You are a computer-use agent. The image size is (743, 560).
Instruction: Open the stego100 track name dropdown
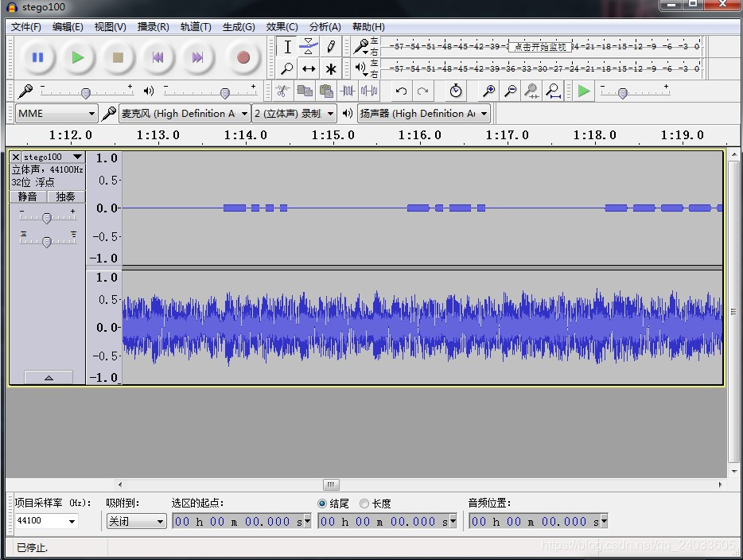(53, 157)
